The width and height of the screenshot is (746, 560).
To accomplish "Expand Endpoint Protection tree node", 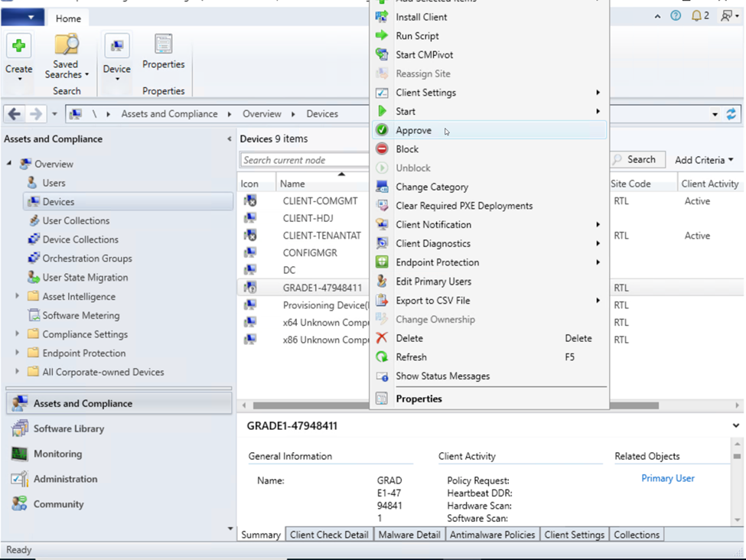I will coord(17,353).
